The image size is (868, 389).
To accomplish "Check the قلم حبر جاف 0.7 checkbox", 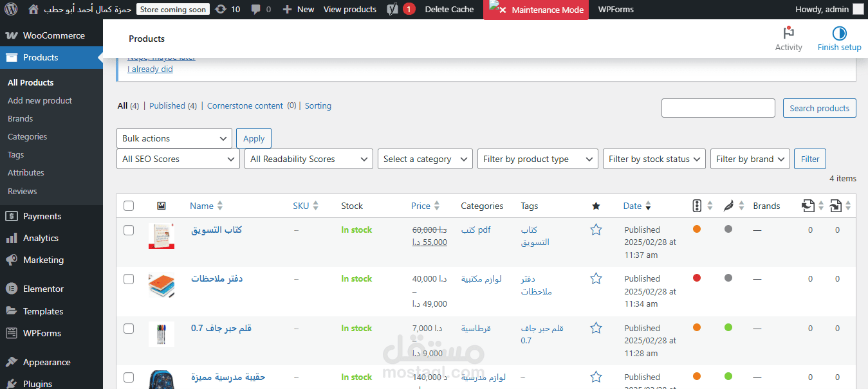I will click(x=129, y=328).
